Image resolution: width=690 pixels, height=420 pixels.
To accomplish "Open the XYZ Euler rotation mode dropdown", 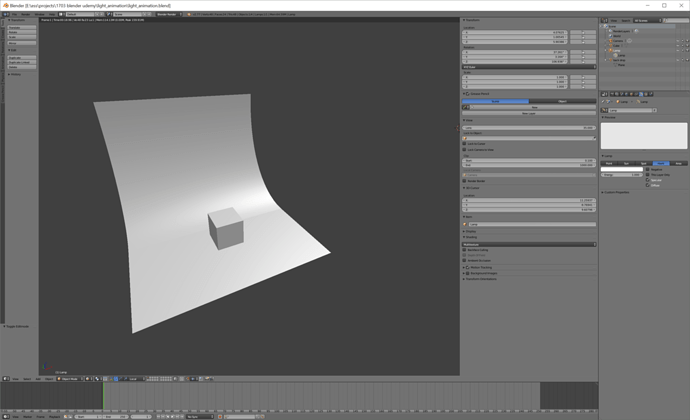I will [x=529, y=67].
